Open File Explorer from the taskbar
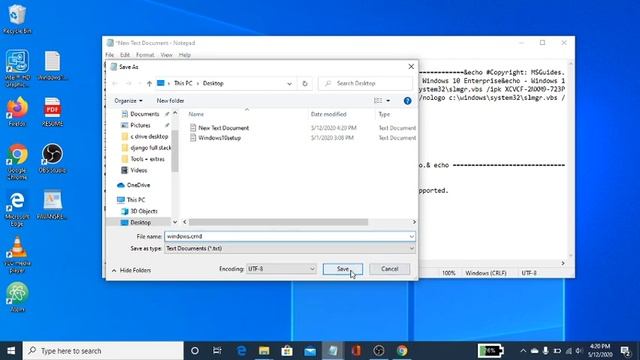The image size is (640, 360). coord(264,351)
